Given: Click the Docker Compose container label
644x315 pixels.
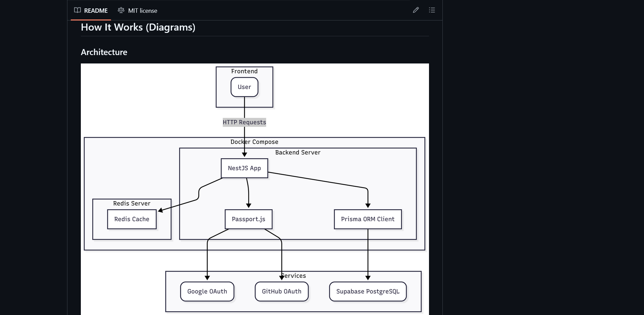Looking at the screenshot, I should 254,142.
